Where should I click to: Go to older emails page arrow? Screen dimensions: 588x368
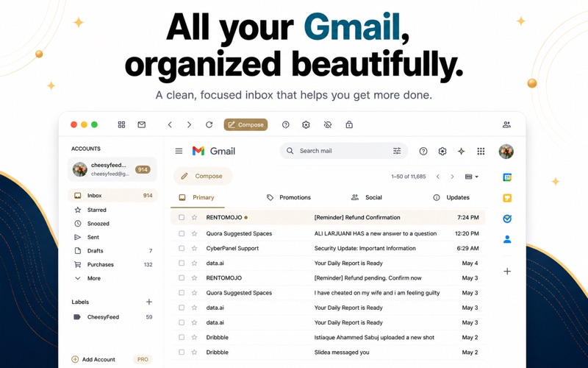coord(452,177)
